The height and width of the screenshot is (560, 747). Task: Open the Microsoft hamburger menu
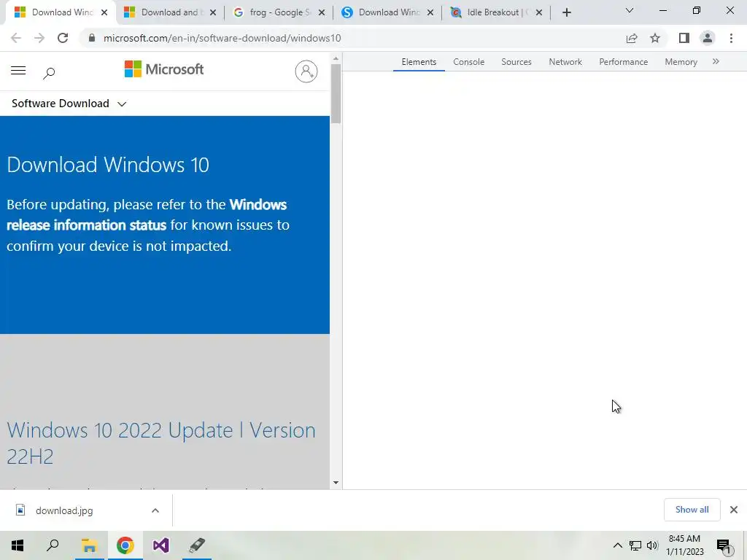point(18,71)
